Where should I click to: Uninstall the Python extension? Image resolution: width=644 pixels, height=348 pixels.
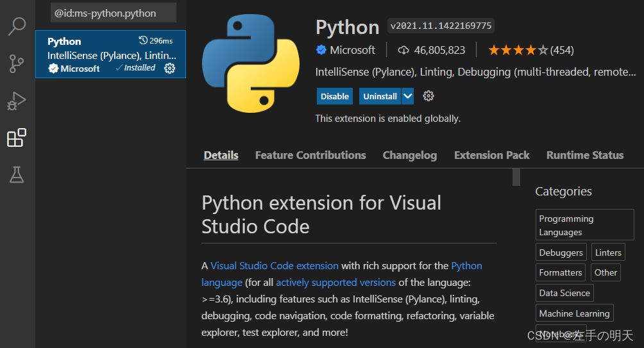[x=380, y=96]
